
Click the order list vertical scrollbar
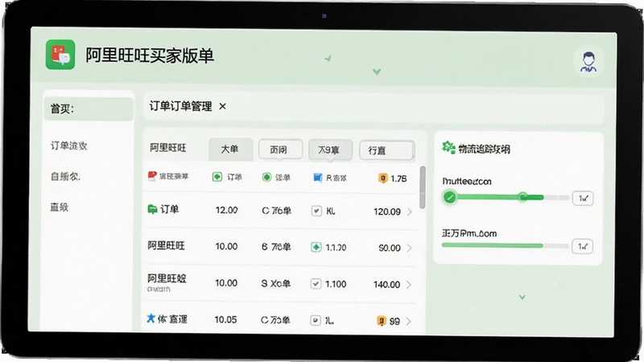[x=422, y=187]
